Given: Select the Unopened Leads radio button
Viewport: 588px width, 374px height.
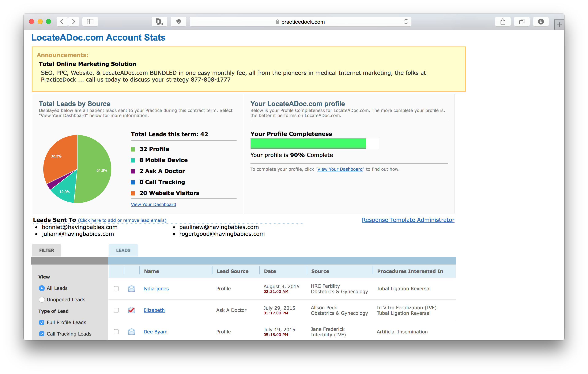Looking at the screenshot, I should pos(42,299).
